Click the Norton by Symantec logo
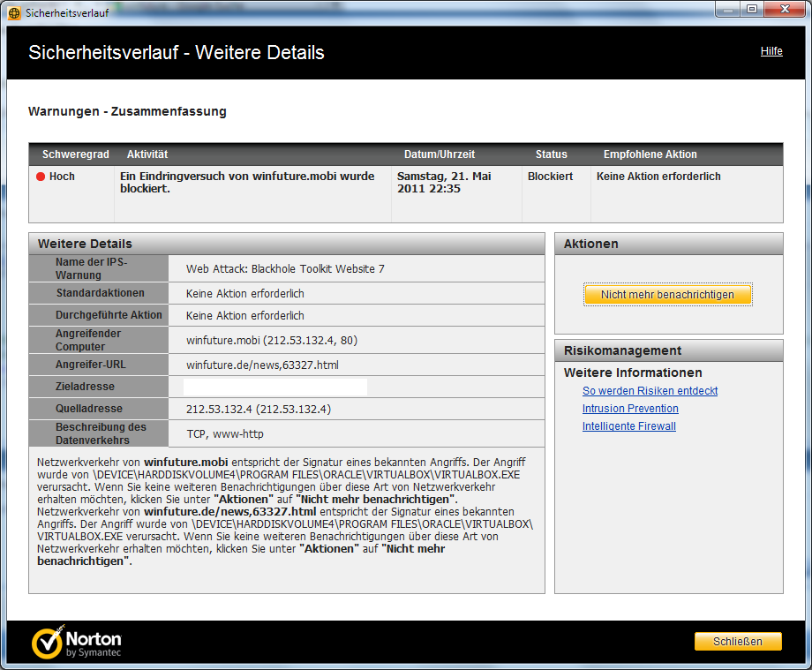 [76, 642]
